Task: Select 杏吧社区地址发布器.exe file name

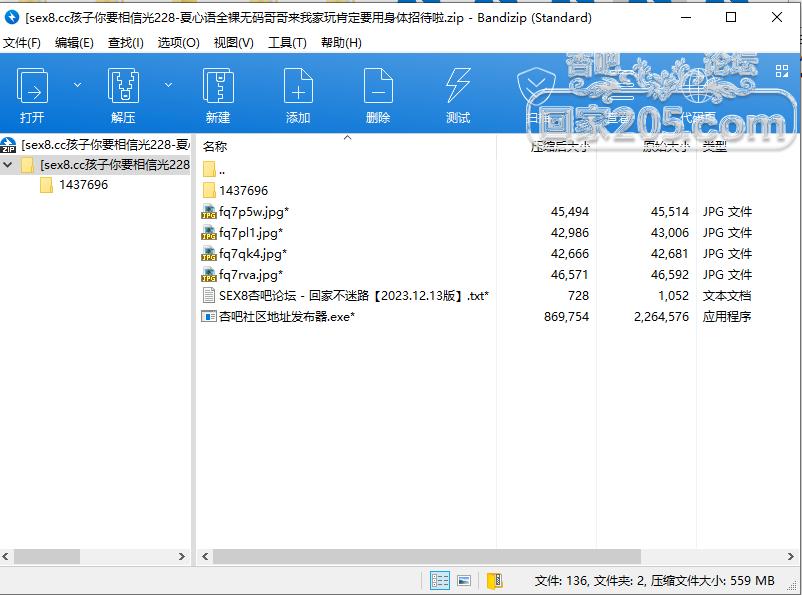Action: pyautogui.click(x=287, y=316)
